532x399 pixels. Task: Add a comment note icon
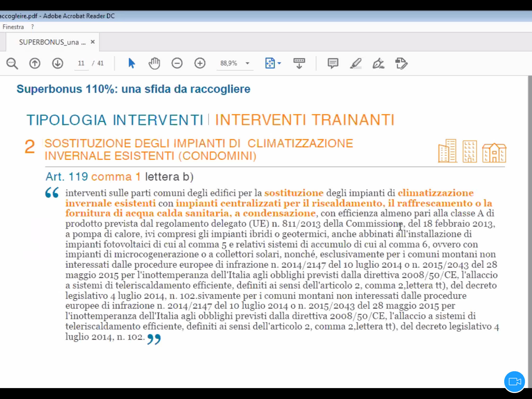coord(333,63)
